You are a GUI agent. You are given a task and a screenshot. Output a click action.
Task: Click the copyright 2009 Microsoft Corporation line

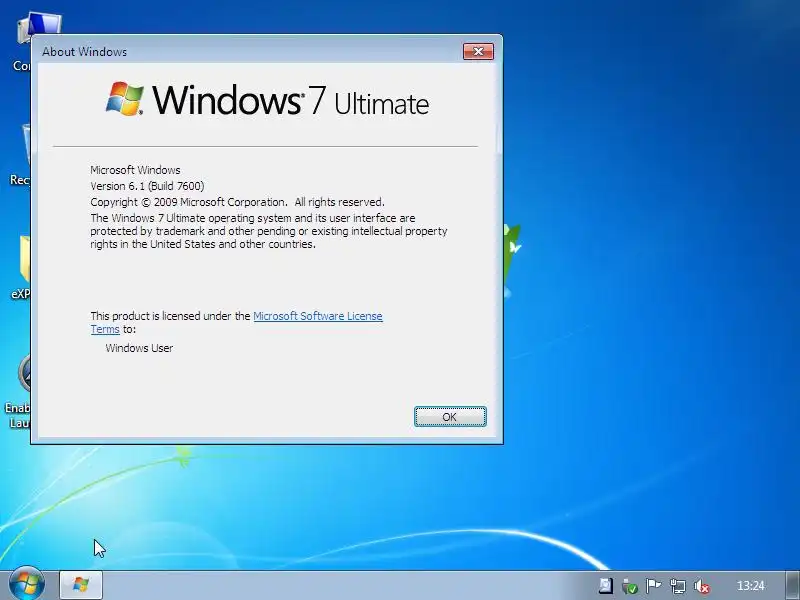coord(237,202)
